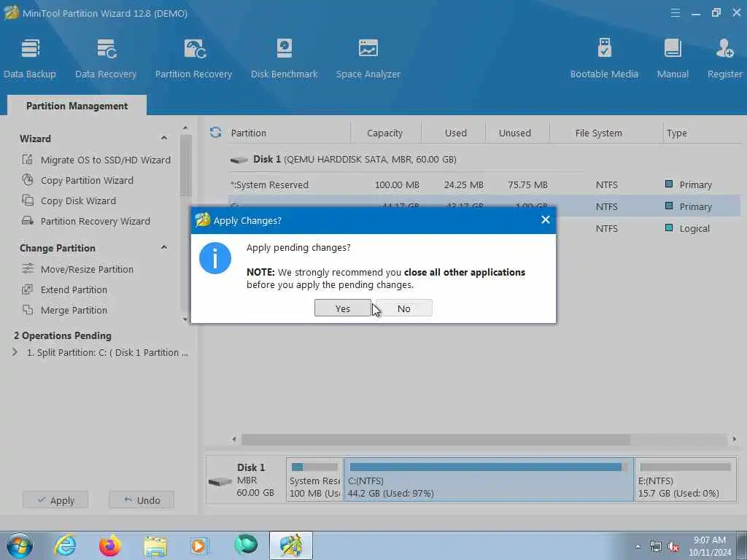Sort by the Capacity column header
747x560 pixels.
tap(385, 133)
